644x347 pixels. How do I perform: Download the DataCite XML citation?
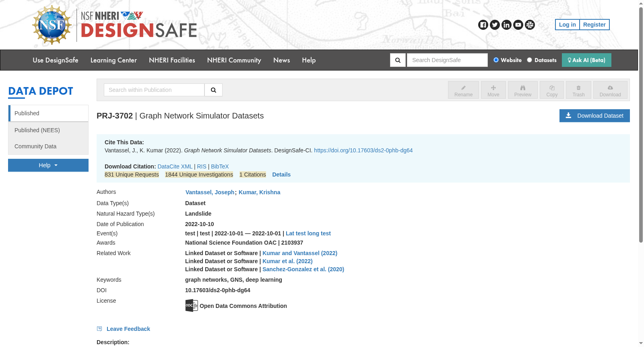pyautogui.click(x=175, y=166)
